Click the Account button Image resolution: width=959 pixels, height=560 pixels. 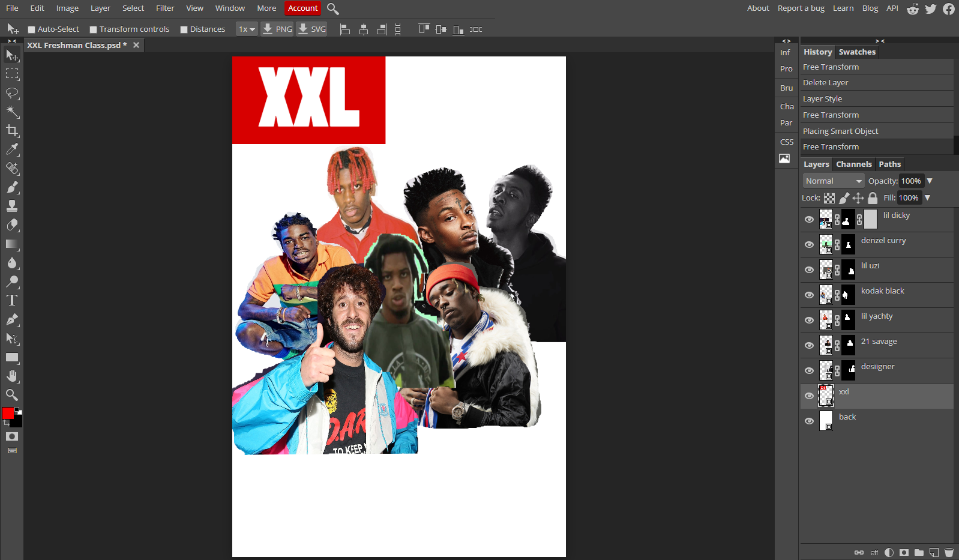coord(302,8)
